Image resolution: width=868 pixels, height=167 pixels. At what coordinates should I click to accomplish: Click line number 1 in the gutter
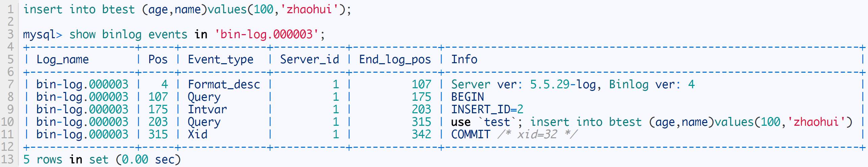[x=10, y=9]
